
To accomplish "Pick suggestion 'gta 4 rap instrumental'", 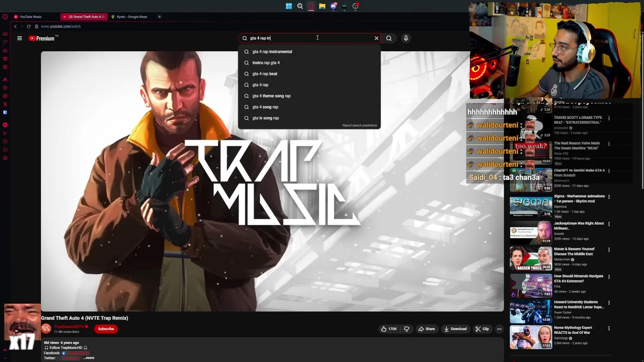I will click(x=309, y=51).
